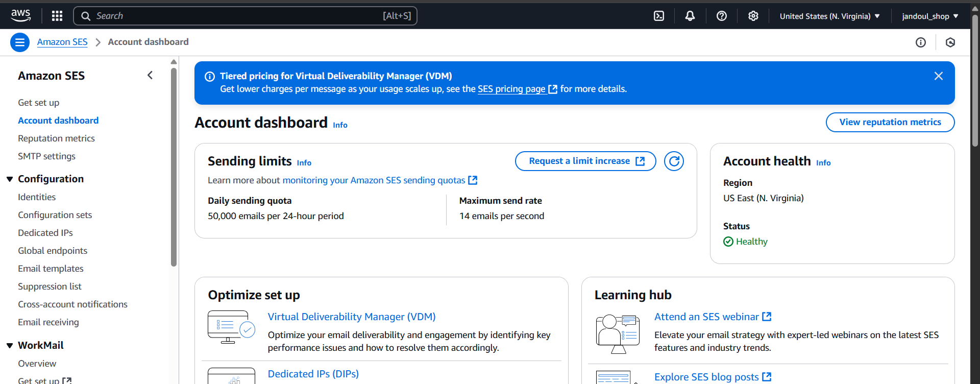Navigate to Dedicated IPs in the sidebar

coord(45,233)
